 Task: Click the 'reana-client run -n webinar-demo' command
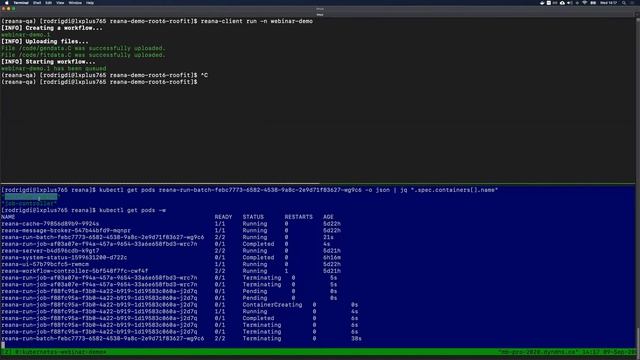(x=257, y=21)
